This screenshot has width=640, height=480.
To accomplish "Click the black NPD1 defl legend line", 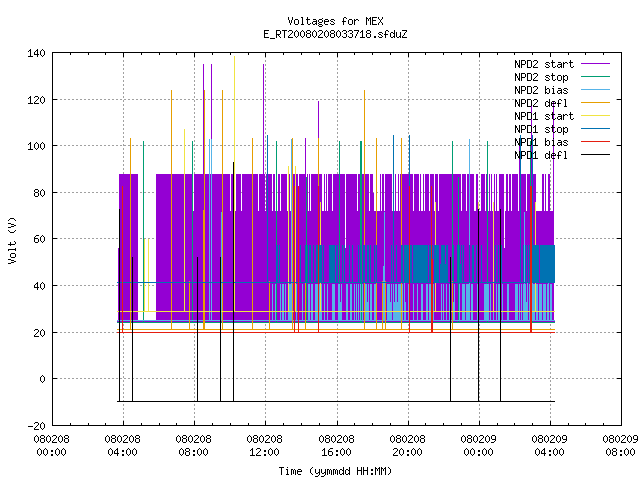I will 595,155.
